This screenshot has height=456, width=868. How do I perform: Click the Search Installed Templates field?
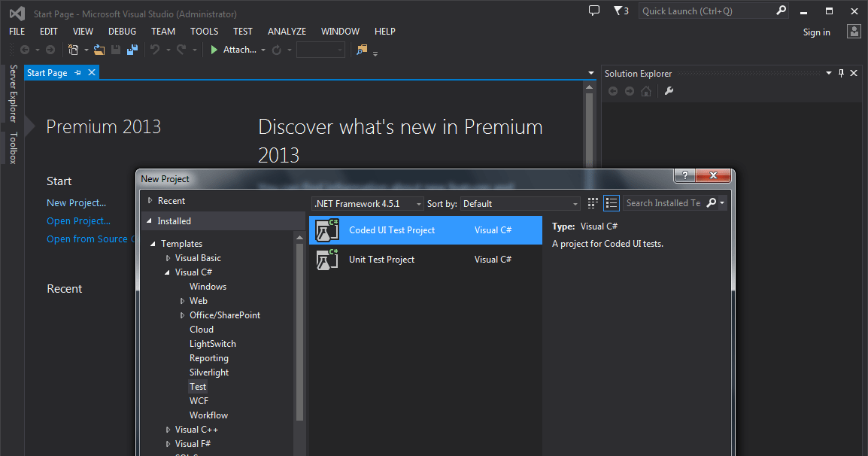663,203
